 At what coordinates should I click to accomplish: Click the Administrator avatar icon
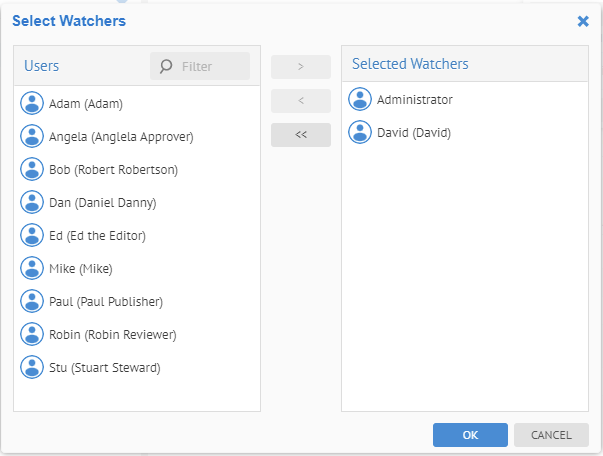360,99
